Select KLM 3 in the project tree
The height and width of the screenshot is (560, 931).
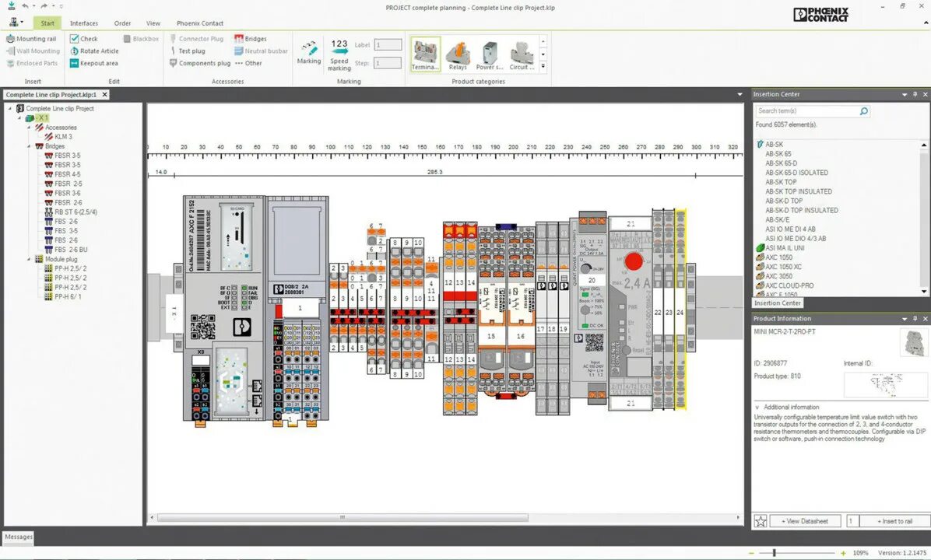[63, 136]
